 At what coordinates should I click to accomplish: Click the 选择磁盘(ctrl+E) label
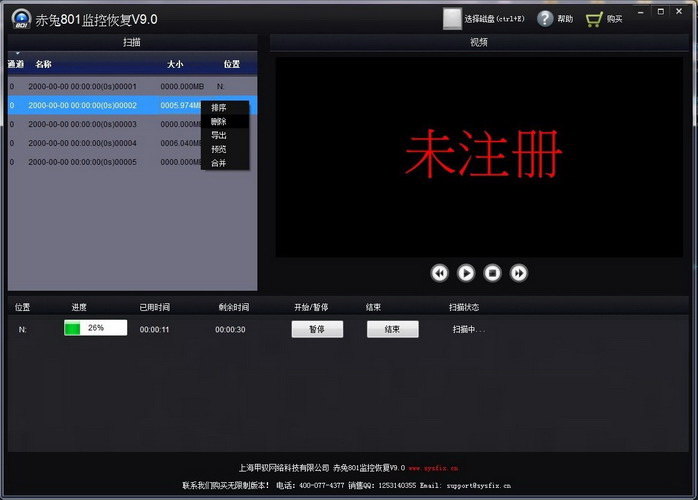pos(495,19)
